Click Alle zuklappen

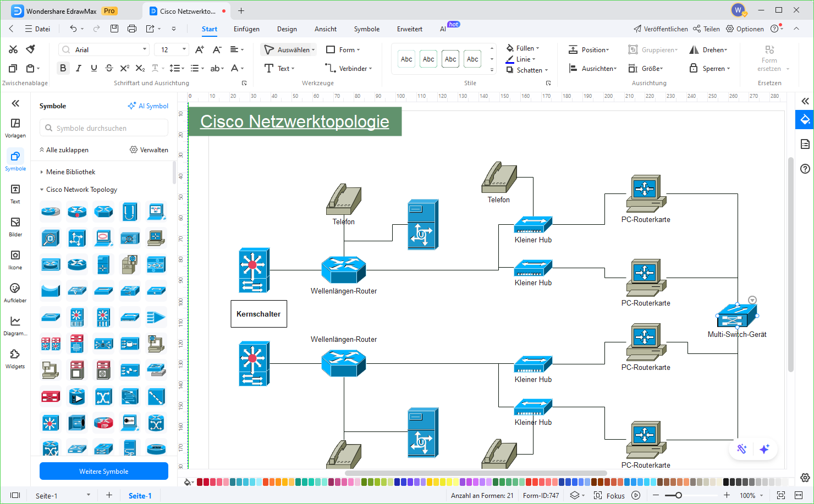click(x=64, y=149)
